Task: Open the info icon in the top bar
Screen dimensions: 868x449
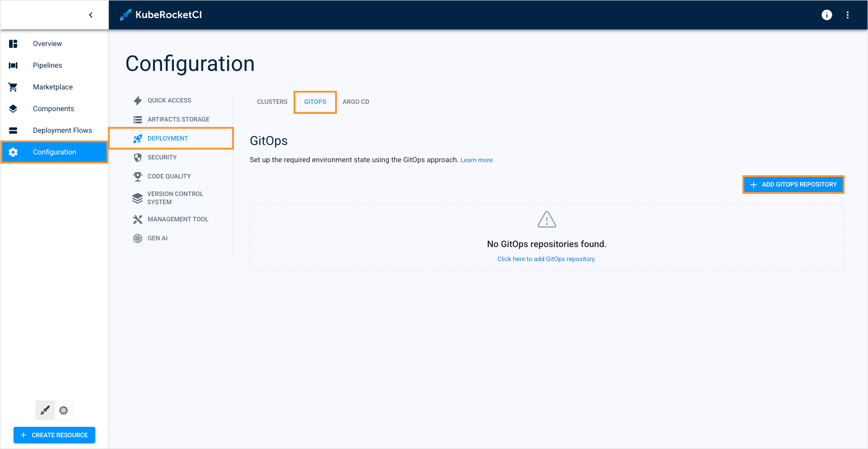Action: pos(827,14)
